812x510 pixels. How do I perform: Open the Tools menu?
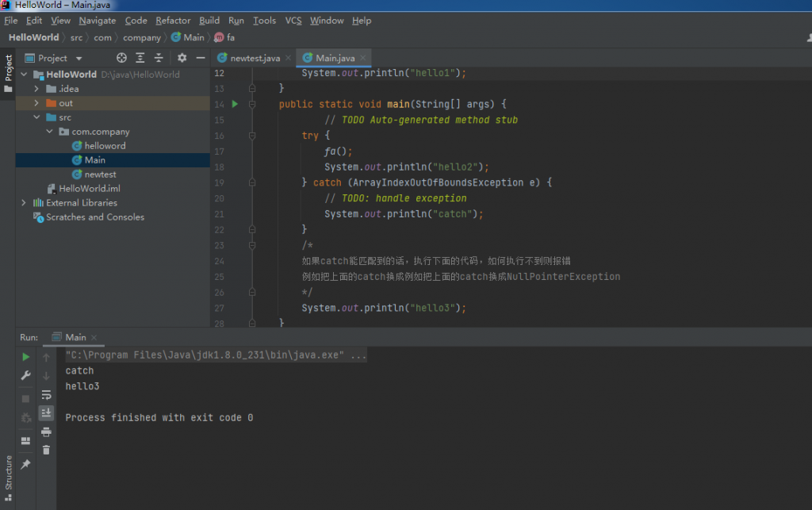(264, 21)
